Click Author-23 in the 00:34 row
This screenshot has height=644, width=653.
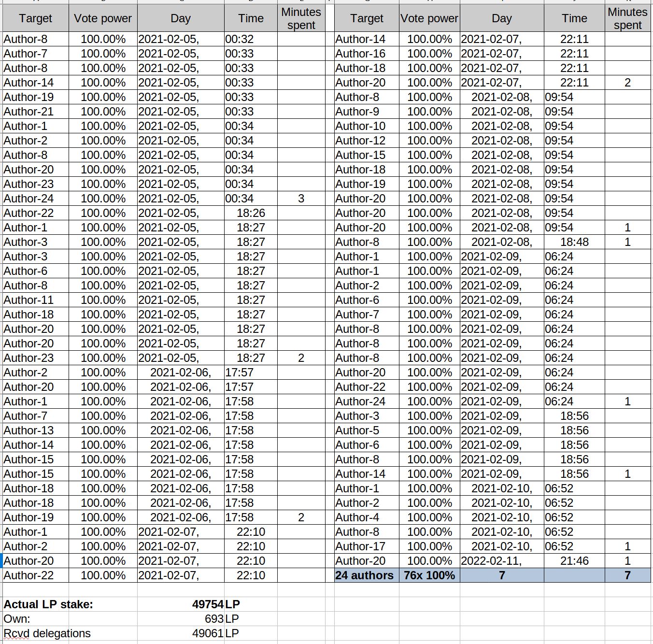pyautogui.click(x=36, y=184)
